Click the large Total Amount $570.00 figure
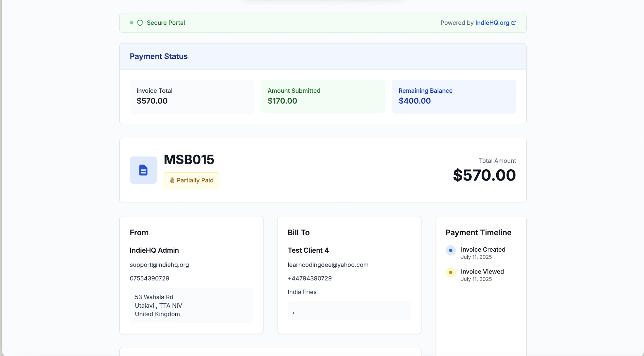This screenshot has width=644, height=356. click(x=484, y=175)
